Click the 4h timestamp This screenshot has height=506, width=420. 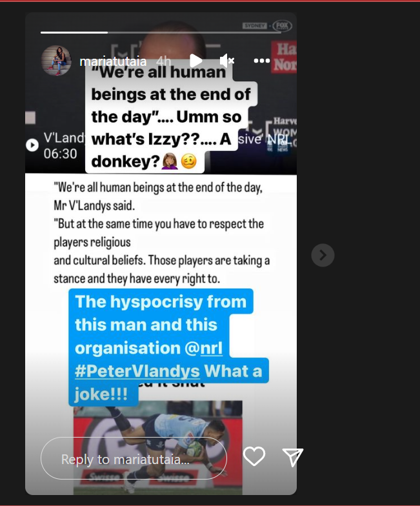163,61
